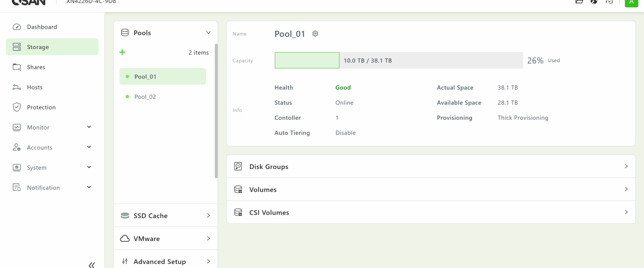Click the SSD Cache disk icon
Screen dimensions: 644x268
(x=125, y=215)
